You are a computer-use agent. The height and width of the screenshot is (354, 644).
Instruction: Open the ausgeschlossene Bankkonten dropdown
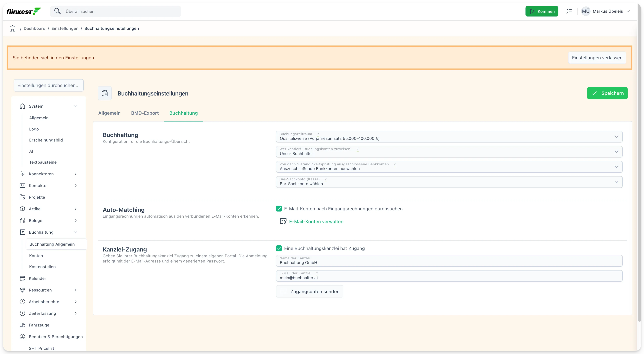(449, 167)
